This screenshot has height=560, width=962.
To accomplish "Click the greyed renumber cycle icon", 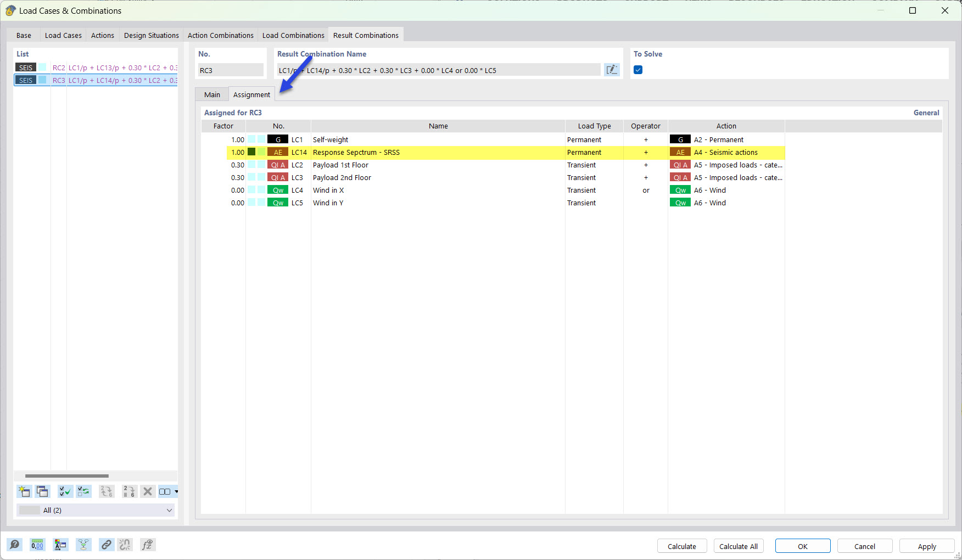I will click(107, 491).
